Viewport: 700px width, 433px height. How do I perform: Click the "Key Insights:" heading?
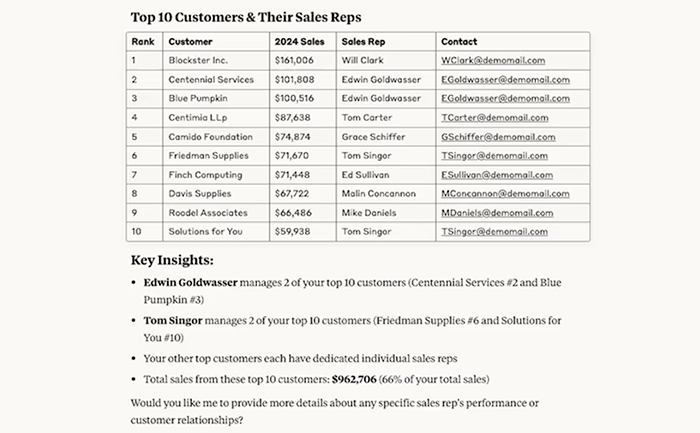(x=174, y=260)
